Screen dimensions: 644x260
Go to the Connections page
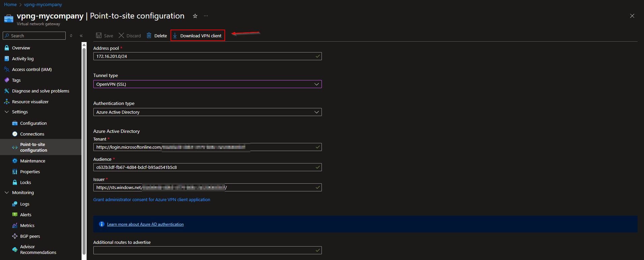32,134
